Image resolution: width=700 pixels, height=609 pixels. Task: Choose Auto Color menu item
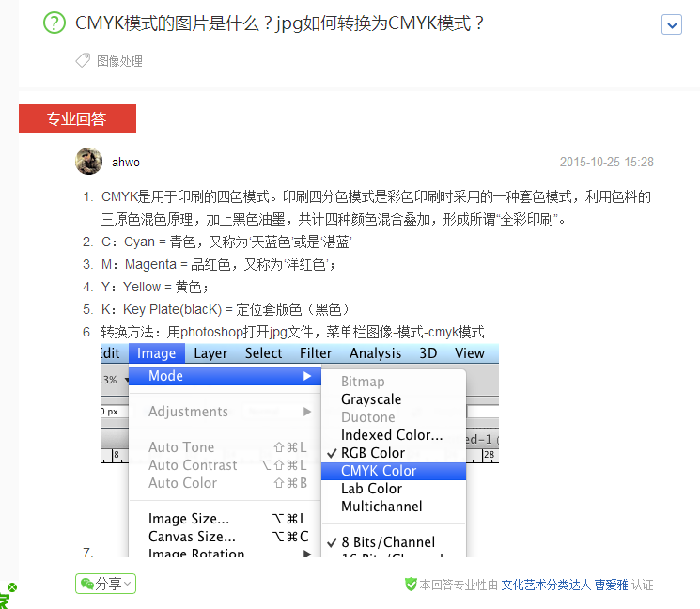click(x=225, y=483)
